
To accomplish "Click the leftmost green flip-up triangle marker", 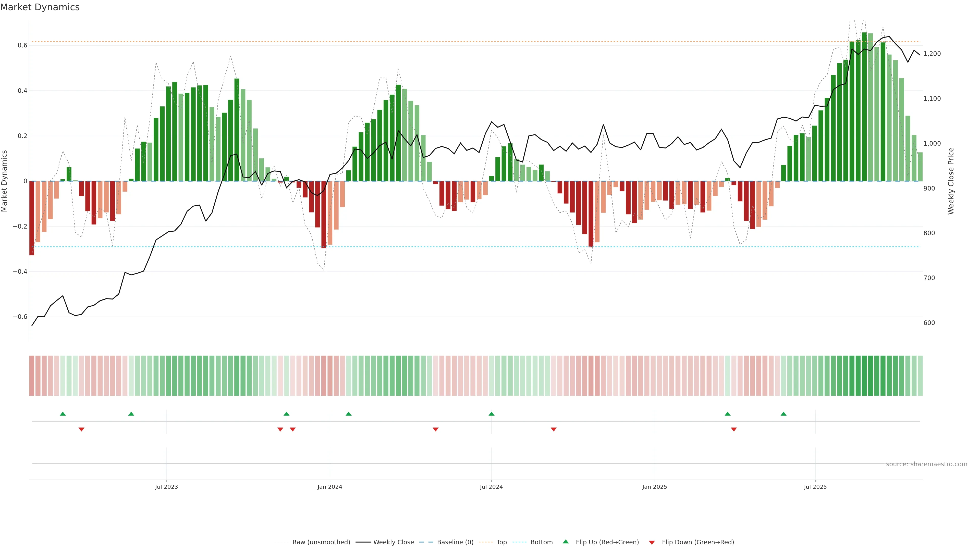I will coord(63,414).
